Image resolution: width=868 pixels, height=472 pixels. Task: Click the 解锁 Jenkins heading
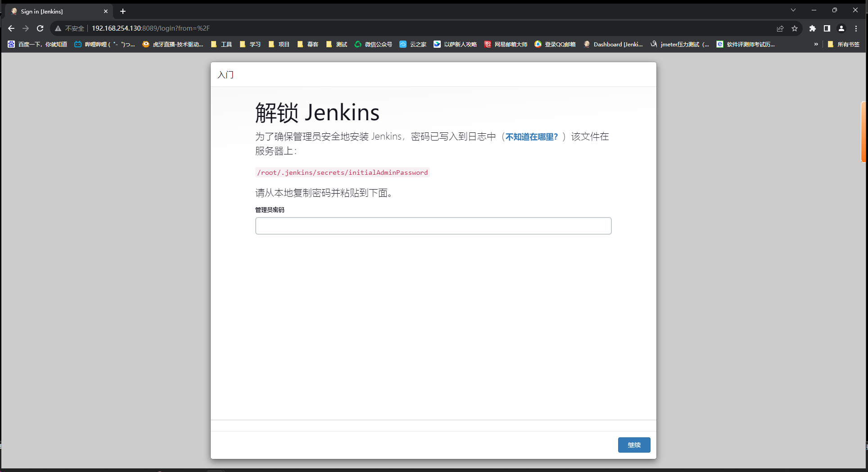pos(317,112)
